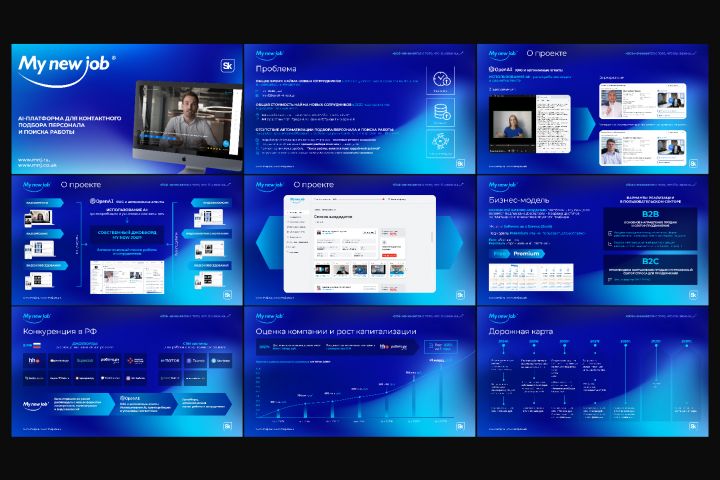
Task: Click the iMac video mockup on the title slide
Action: pyautogui.click(x=188, y=125)
